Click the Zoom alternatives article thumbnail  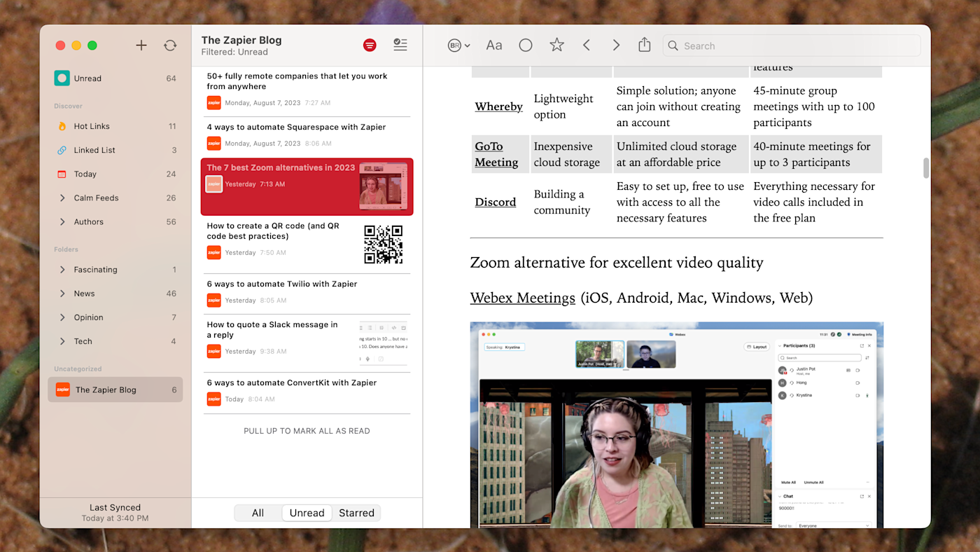383,186
